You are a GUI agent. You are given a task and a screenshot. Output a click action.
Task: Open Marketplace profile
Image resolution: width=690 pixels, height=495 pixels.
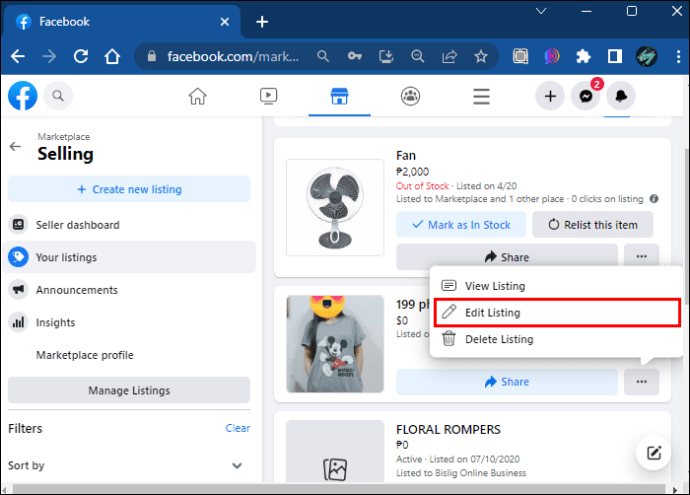129,355
